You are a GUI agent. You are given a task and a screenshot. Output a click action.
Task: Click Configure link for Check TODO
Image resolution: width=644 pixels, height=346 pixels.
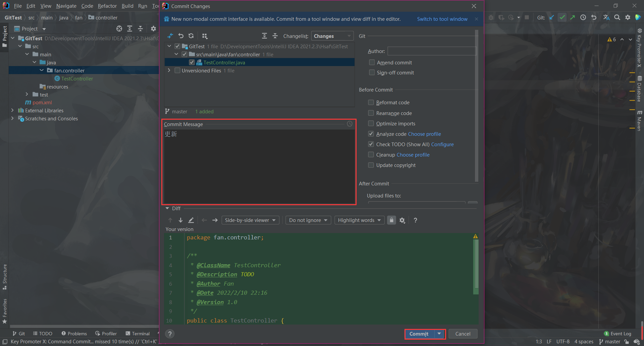[442, 144]
